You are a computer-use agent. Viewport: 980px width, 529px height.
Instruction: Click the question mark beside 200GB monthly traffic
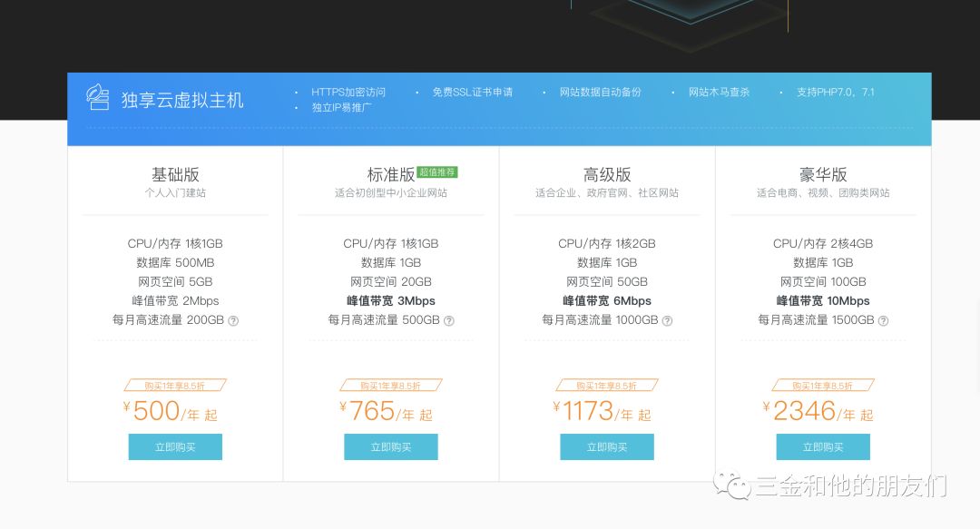click(x=233, y=320)
